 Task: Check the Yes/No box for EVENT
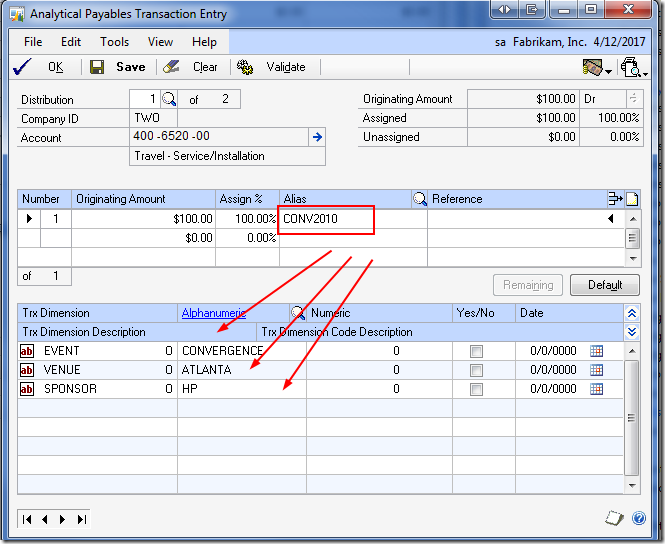[x=476, y=351]
